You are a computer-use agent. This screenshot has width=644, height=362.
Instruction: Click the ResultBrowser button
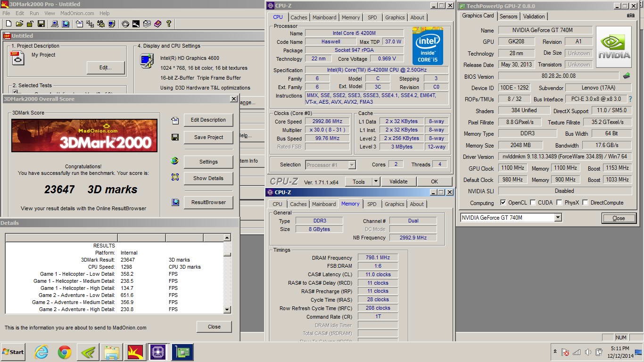point(208,202)
